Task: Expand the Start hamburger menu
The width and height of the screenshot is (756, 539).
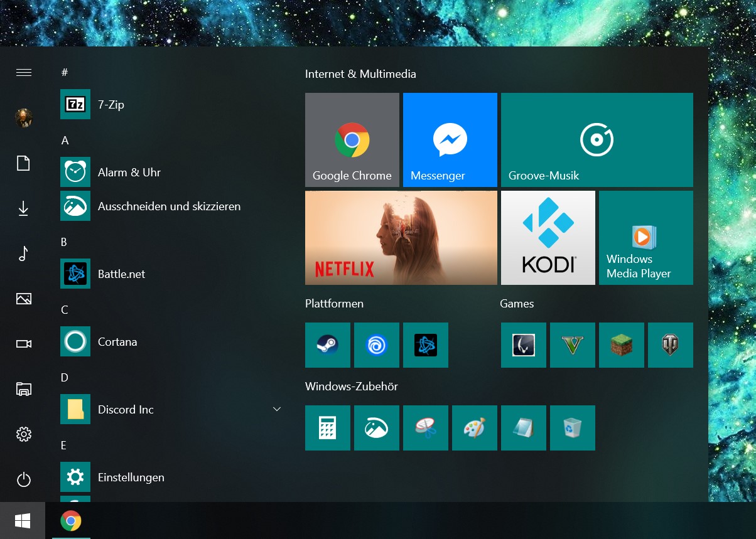Action: pos(24,73)
